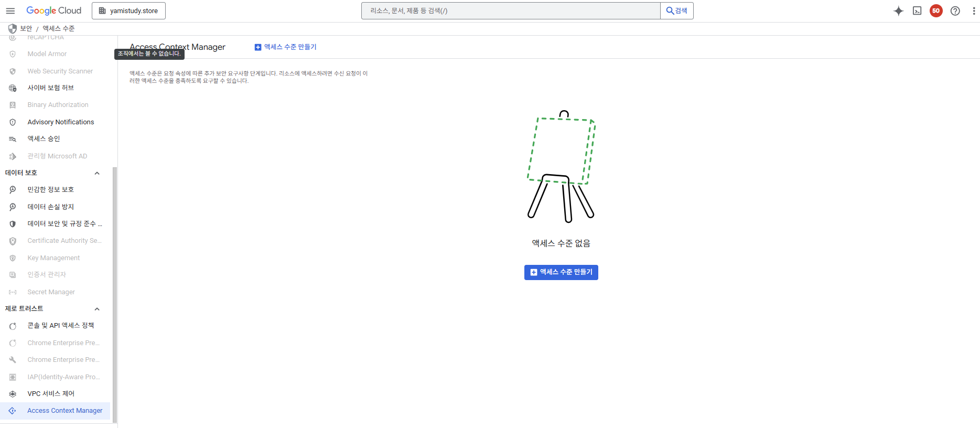Click the Certificate Authority Service icon
Viewport: 980px width, 428px height.
13,241
